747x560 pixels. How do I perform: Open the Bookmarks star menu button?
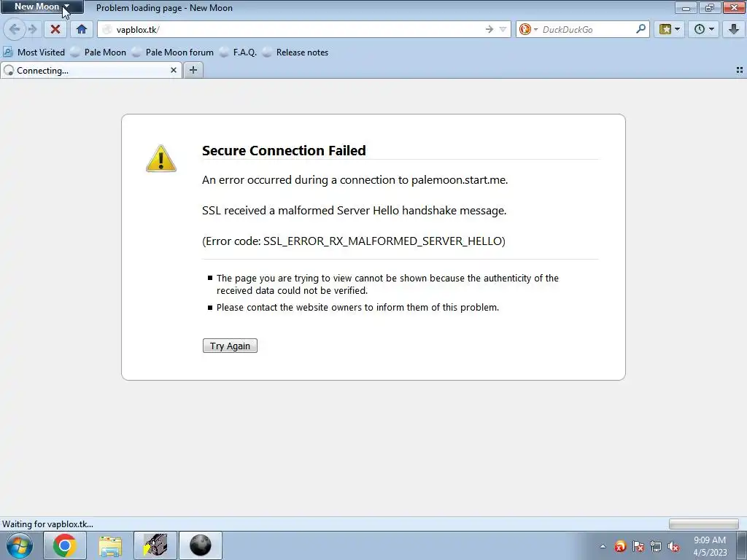[x=665, y=29]
